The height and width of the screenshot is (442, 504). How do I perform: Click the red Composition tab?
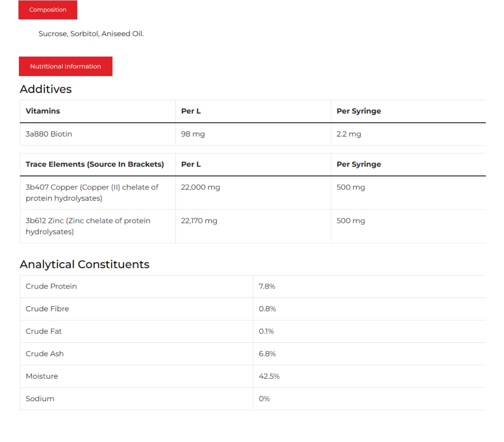click(x=48, y=10)
